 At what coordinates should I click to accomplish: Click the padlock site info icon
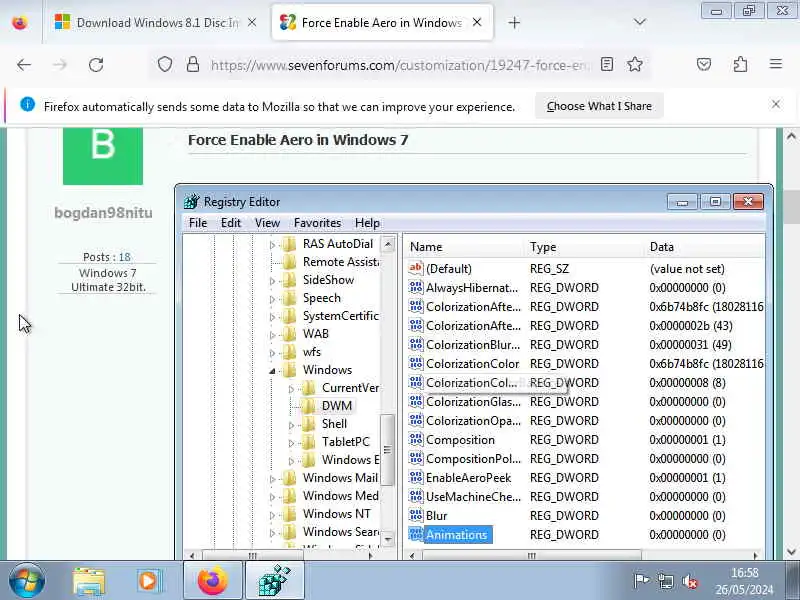point(193,65)
